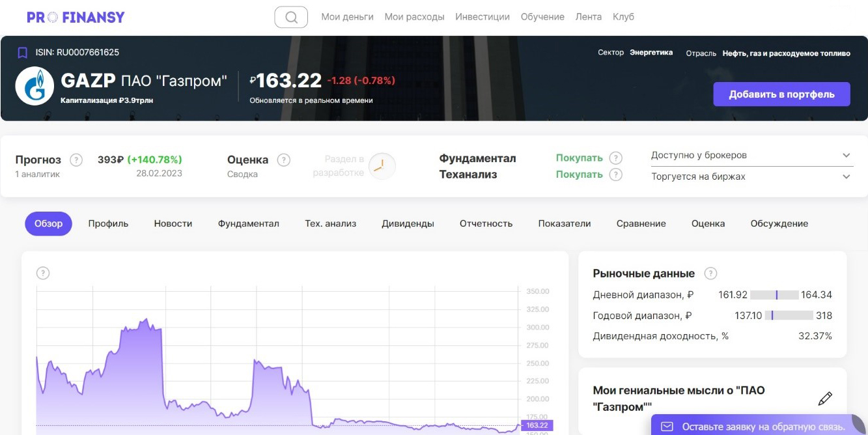Screen dimensions: 868x435
Task: Select the Обзор tab
Action: pyautogui.click(x=49, y=223)
